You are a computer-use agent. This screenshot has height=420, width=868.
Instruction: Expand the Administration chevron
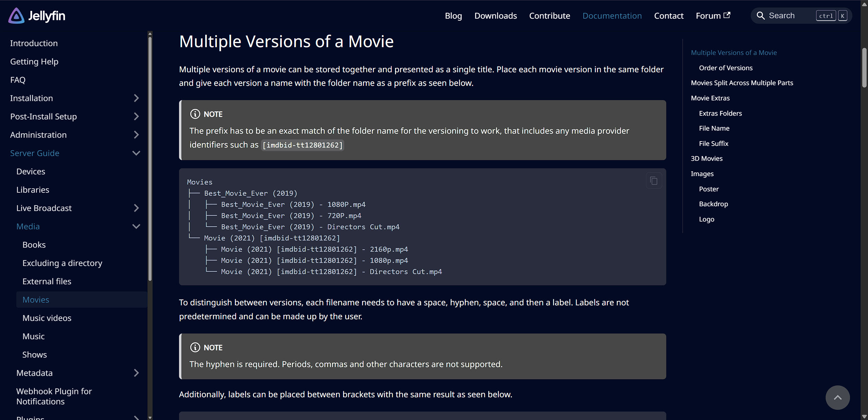pyautogui.click(x=136, y=135)
